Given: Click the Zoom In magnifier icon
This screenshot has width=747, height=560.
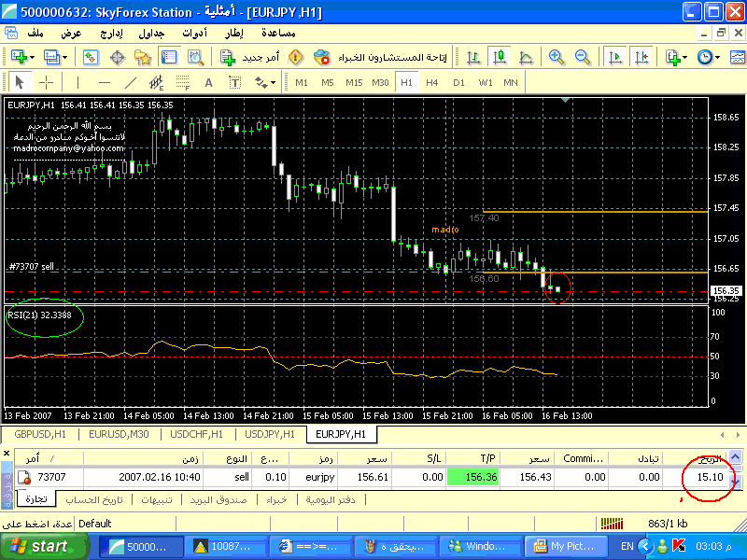Looking at the screenshot, I should tap(557, 57).
